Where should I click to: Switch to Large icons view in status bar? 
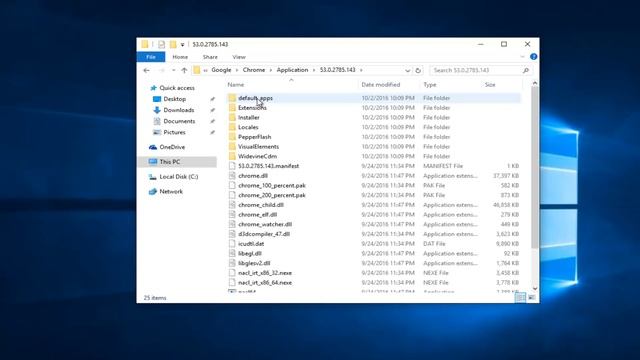[x=531, y=298]
